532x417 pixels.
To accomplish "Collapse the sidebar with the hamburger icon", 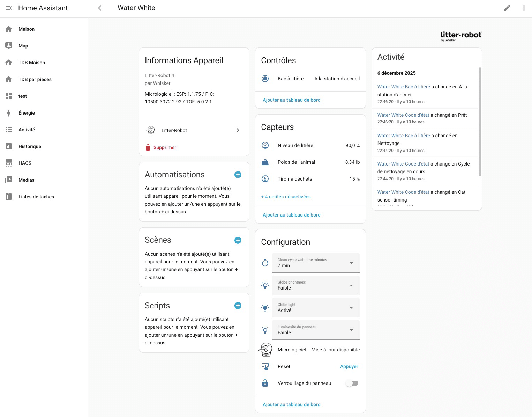I will point(9,8).
